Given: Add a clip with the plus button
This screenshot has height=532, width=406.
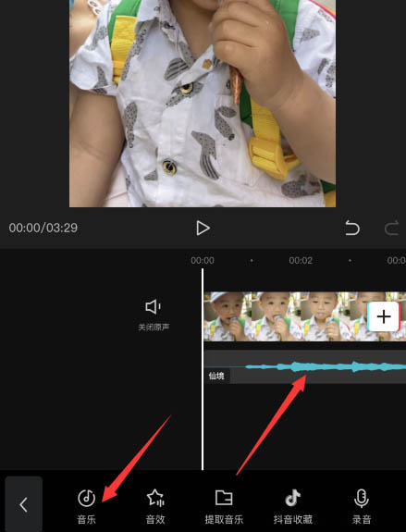Looking at the screenshot, I should pyautogui.click(x=384, y=316).
